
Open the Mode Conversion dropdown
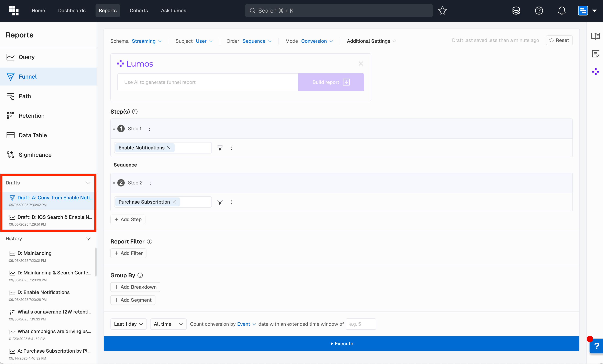[317, 41]
